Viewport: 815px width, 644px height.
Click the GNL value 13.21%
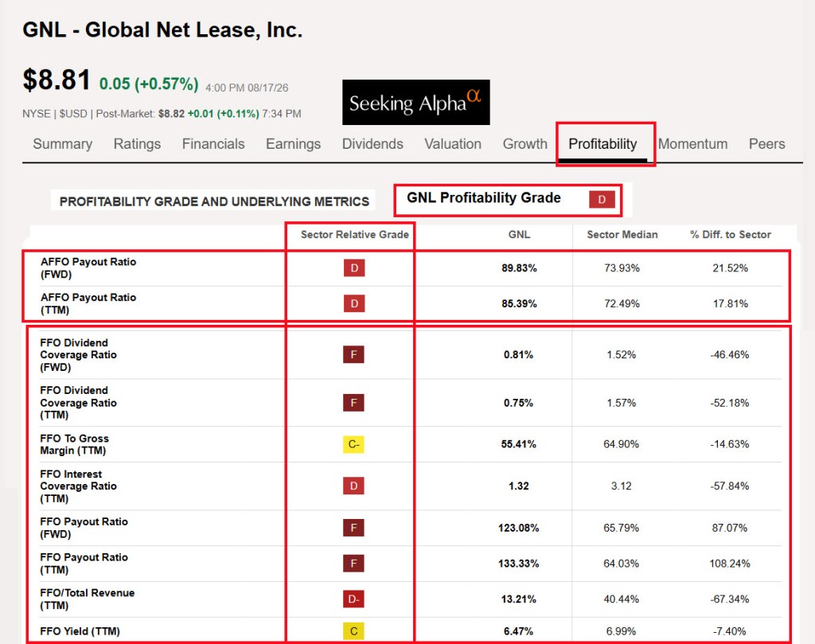click(x=519, y=599)
